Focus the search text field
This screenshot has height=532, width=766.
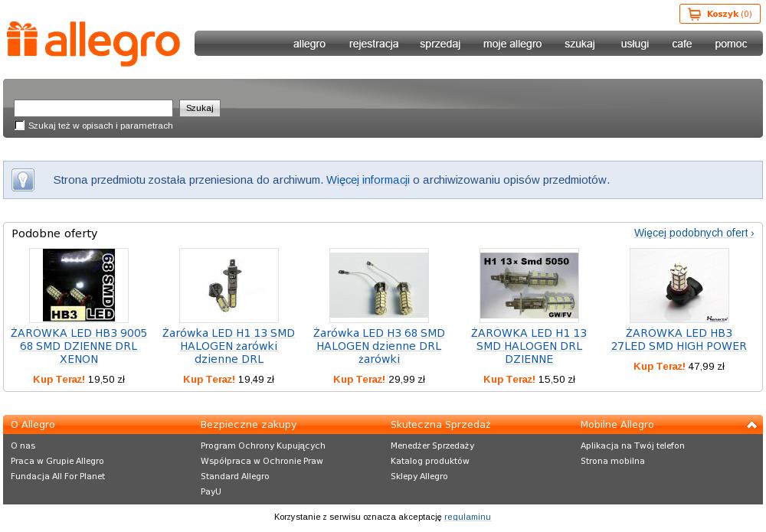[x=93, y=108]
